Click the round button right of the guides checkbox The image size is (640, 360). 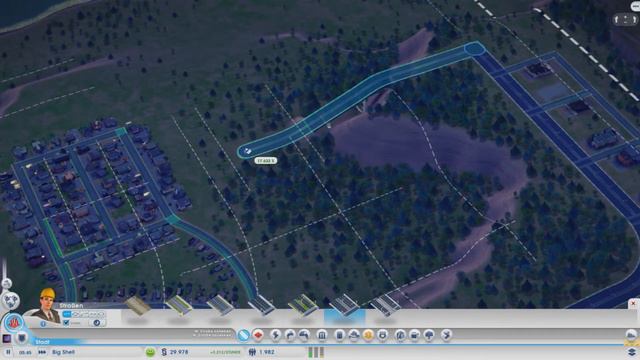click(97, 323)
